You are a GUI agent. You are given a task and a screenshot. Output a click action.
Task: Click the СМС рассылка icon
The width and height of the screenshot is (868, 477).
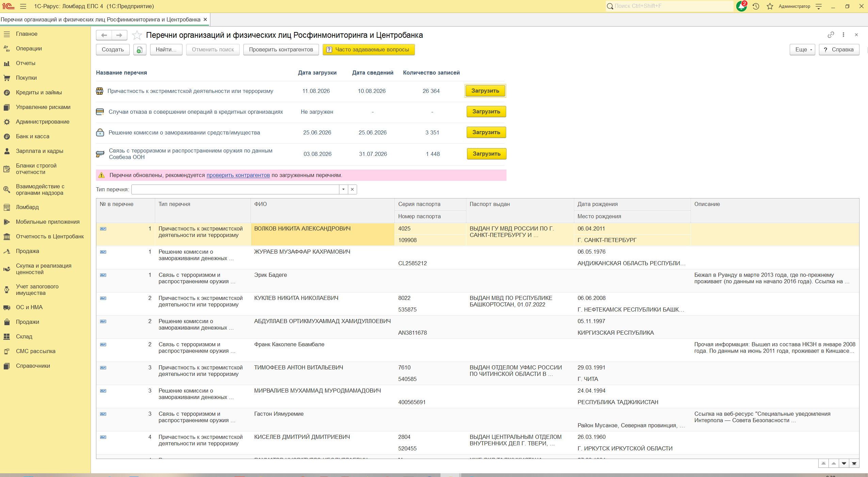[x=7, y=351]
